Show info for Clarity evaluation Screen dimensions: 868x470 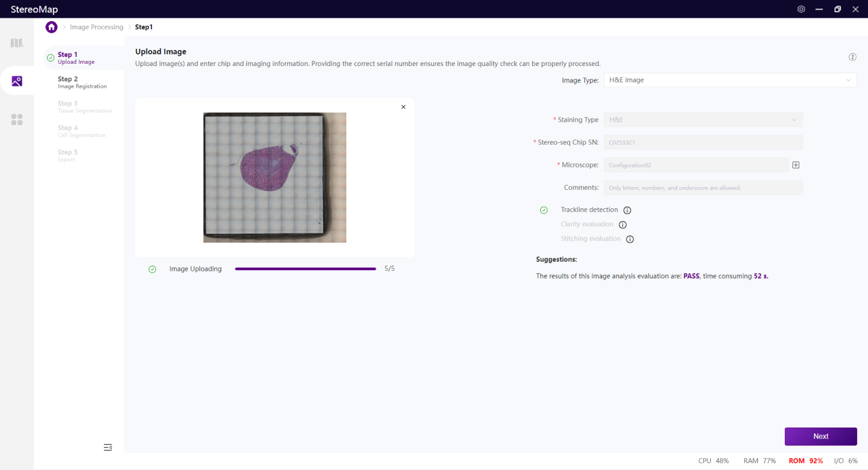click(x=622, y=225)
